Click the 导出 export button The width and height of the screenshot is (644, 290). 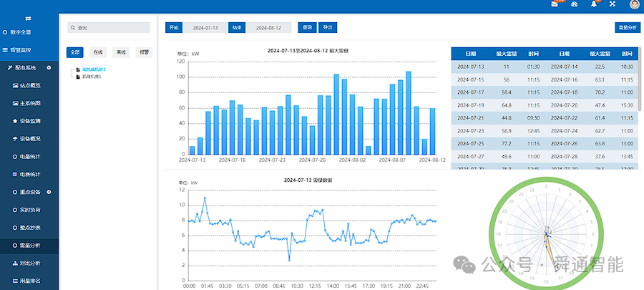coord(327,27)
